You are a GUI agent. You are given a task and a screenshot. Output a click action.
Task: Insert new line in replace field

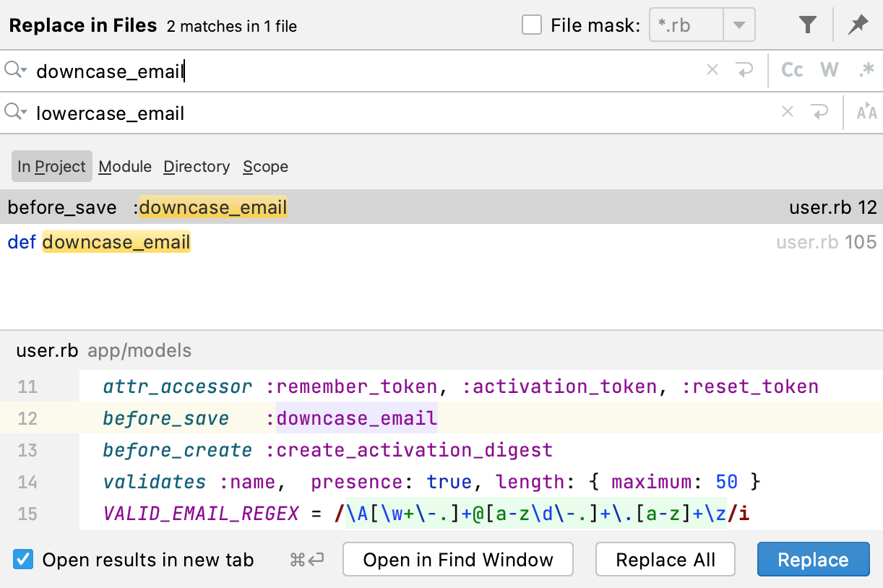coord(819,112)
